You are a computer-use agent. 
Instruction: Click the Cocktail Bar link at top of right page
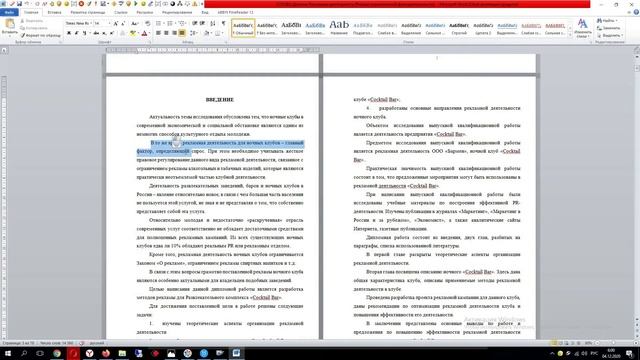point(384,100)
